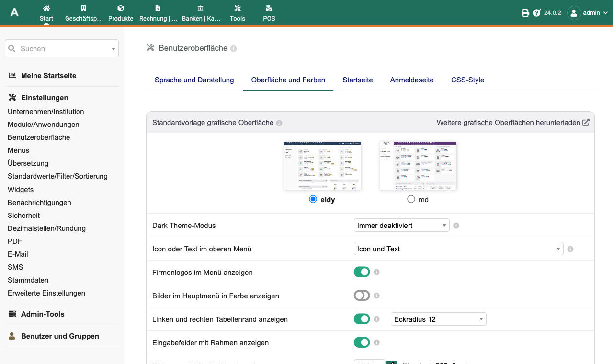This screenshot has width=613, height=364.
Task: Expand the Icon und Text dropdown
Action: click(459, 249)
